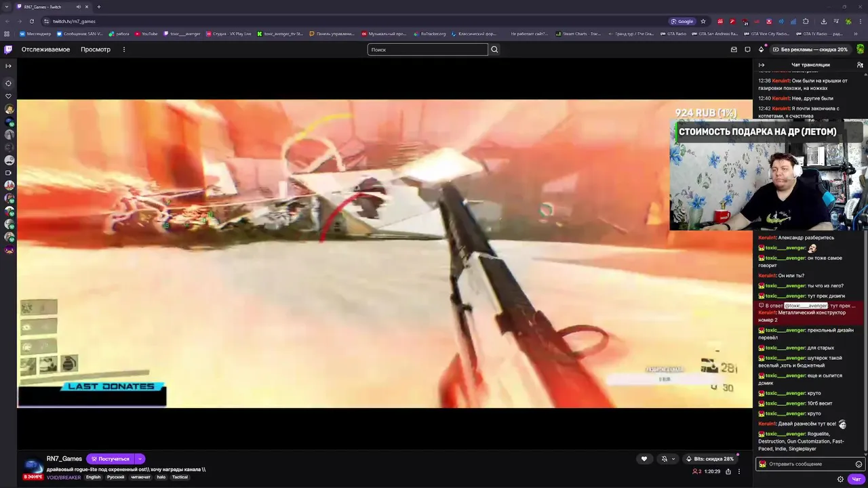The width and height of the screenshot is (868, 488).
Task: Search with the Google Lens address-bar chip
Action: (682, 21)
